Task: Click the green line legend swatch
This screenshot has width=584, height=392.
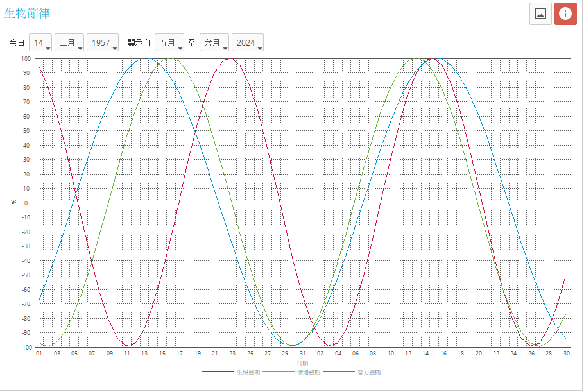Action: [x=279, y=372]
